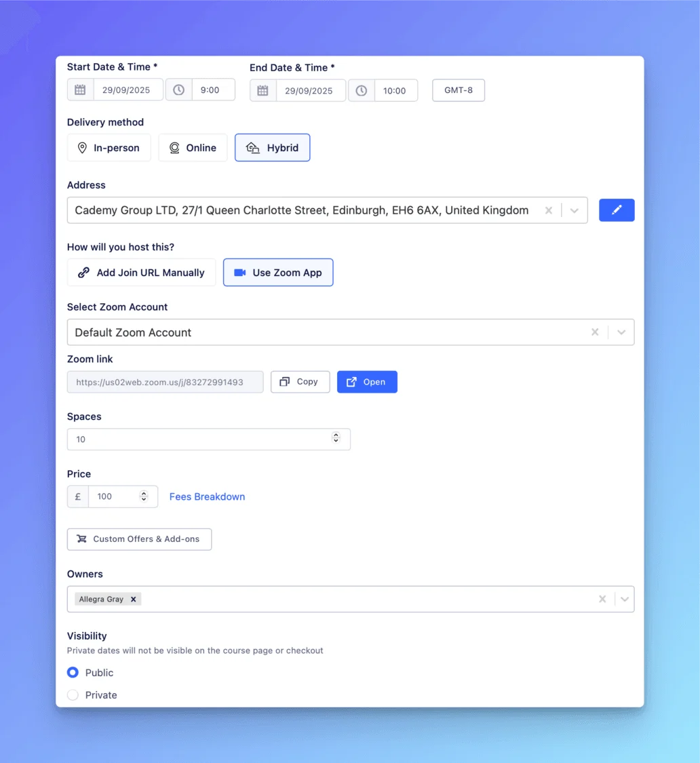Edit start date field 29/09/2025
This screenshot has width=700, height=763.
(128, 90)
